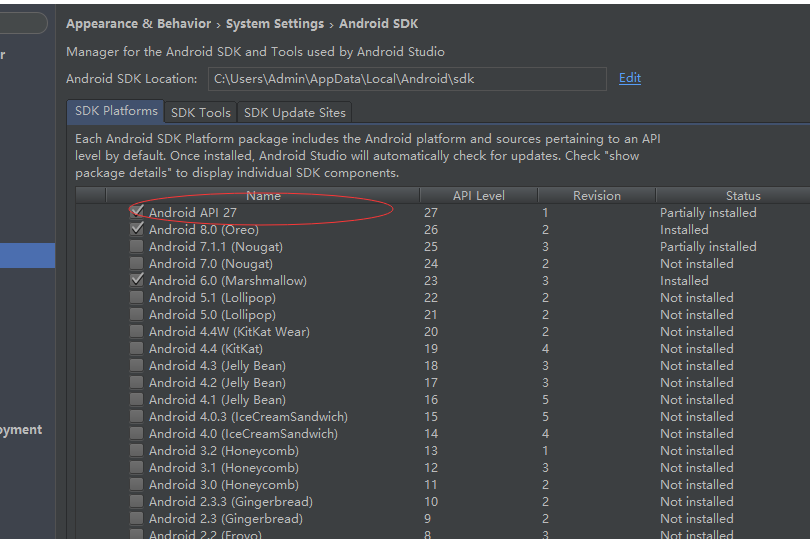Viewport: 810px width, 539px height.
Task: Check Android 3.1 (Honeycomb) checkbox
Action: tap(136, 468)
